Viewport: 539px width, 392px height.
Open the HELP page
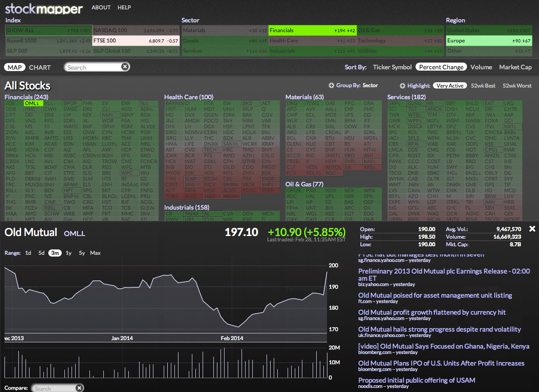124,8
